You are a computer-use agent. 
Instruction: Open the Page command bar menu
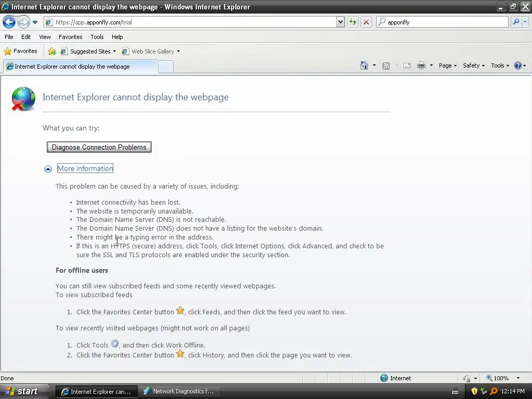447,65
